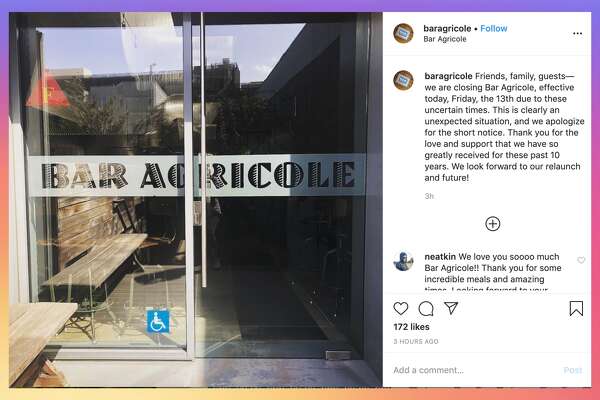Click the Bar Agricole storefront photo
This screenshot has width=600, height=400.
pos(196,199)
